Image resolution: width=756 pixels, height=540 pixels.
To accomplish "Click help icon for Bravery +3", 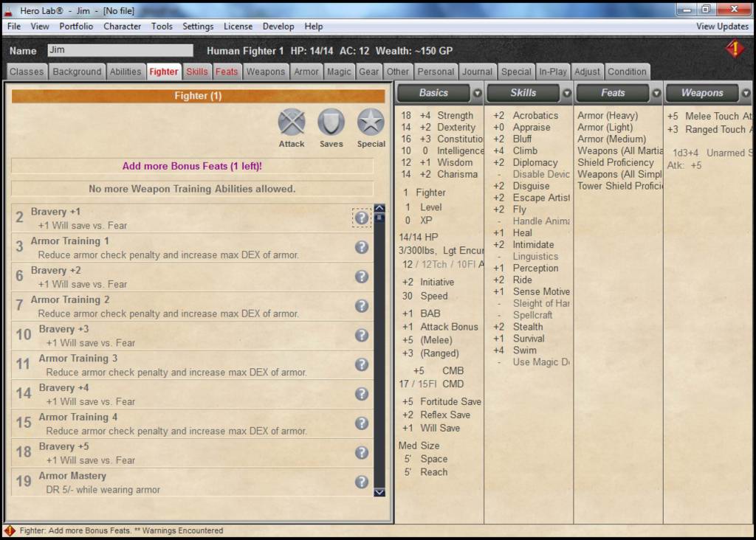I will [x=362, y=335].
